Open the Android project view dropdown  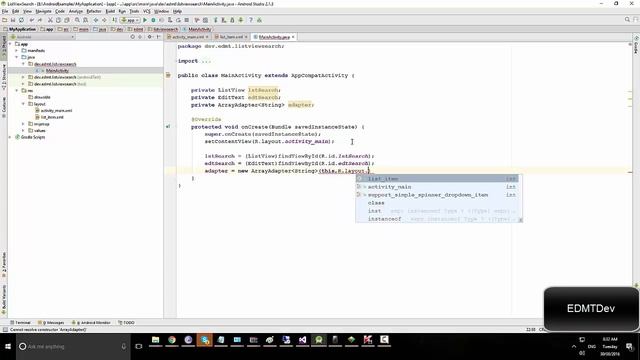point(42,37)
